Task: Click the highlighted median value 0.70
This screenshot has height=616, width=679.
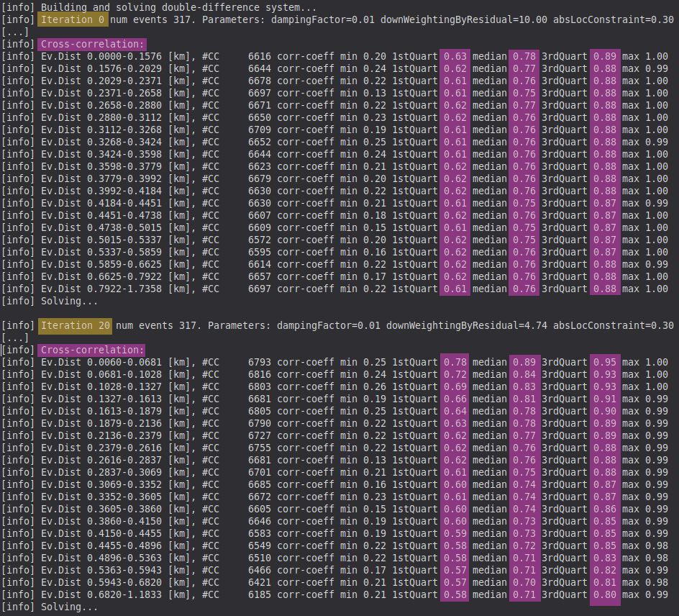Action: (x=524, y=582)
